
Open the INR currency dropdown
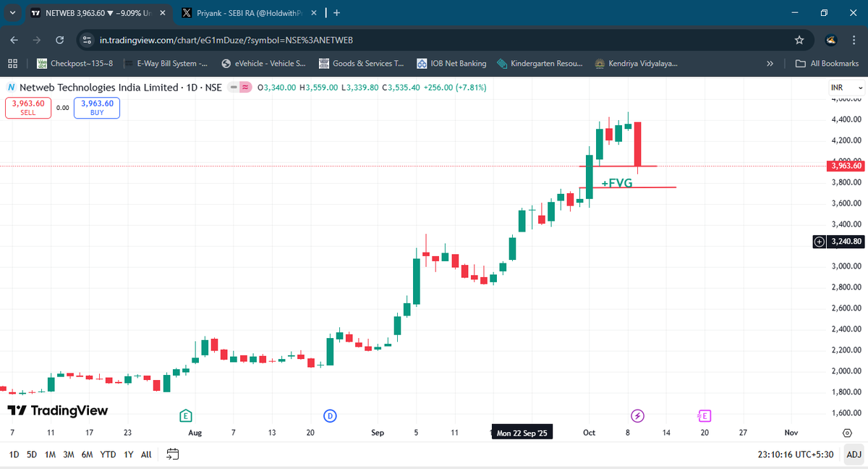pos(846,87)
